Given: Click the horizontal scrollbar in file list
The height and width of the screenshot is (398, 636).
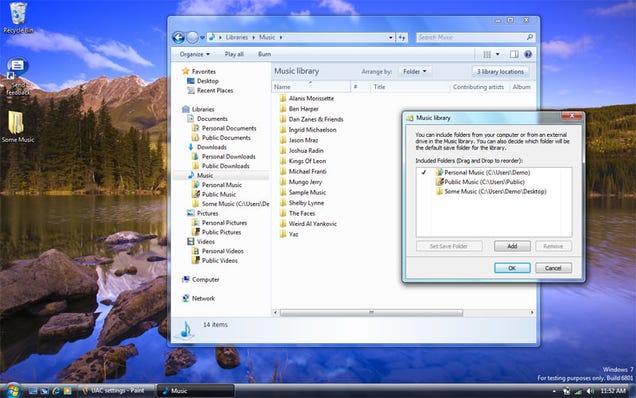Looking at the screenshot, I should [x=371, y=313].
